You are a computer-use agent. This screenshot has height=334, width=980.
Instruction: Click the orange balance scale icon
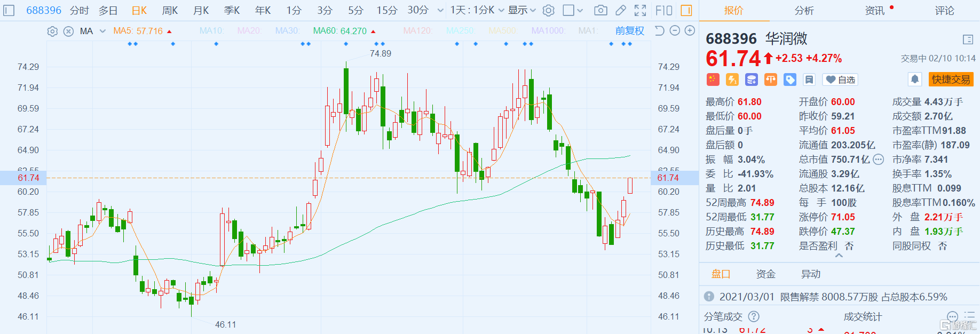pyautogui.click(x=770, y=79)
